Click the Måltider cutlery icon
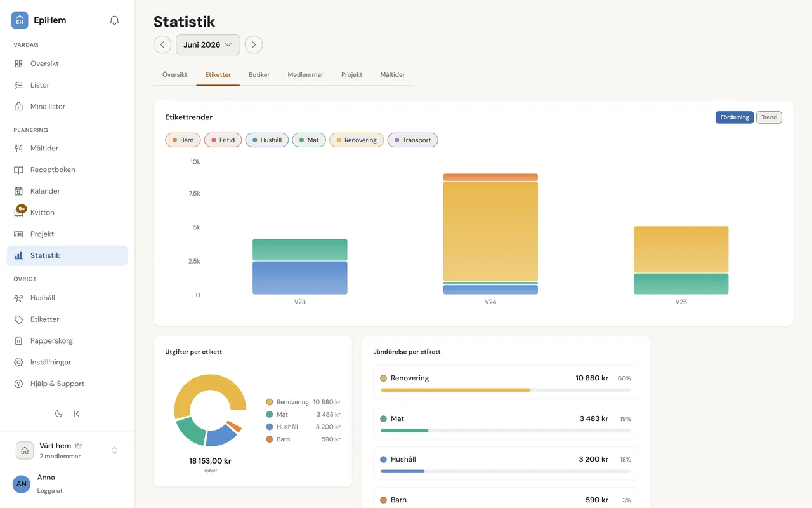Screen dimensions: 812x508 tap(19, 149)
